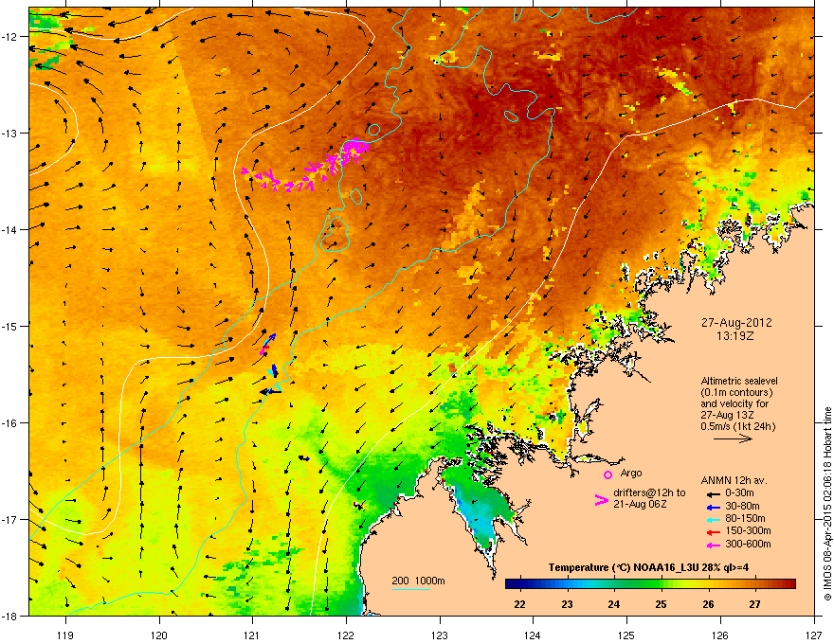The height and width of the screenshot is (644, 834).
Task: Click longitude axis label 122
Action: click(346, 635)
